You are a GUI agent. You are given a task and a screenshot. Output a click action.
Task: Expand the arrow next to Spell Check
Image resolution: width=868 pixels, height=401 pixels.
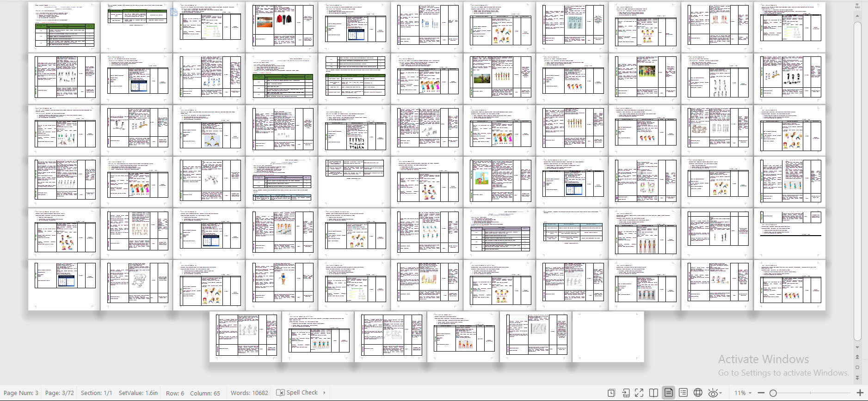click(x=324, y=393)
